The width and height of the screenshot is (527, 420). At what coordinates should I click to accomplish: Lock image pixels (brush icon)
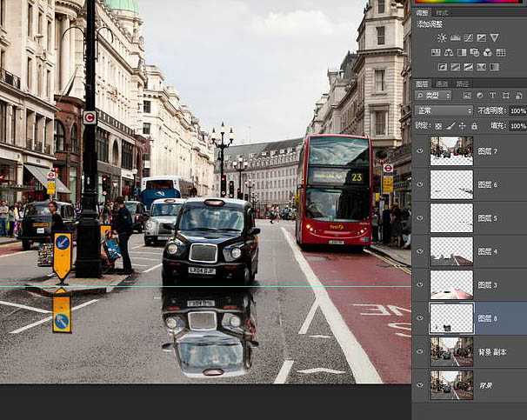pos(450,126)
